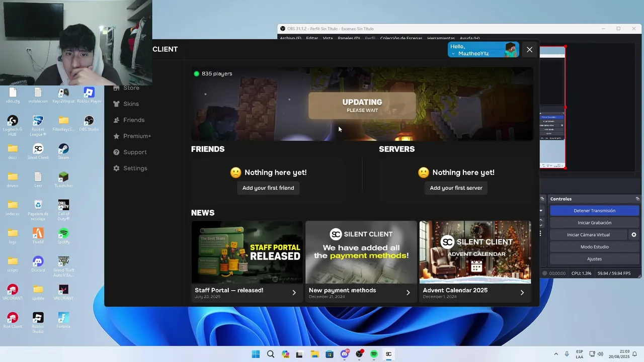Select the Spotify desktop shortcut
This screenshot has height=362, width=644.
tap(63, 236)
